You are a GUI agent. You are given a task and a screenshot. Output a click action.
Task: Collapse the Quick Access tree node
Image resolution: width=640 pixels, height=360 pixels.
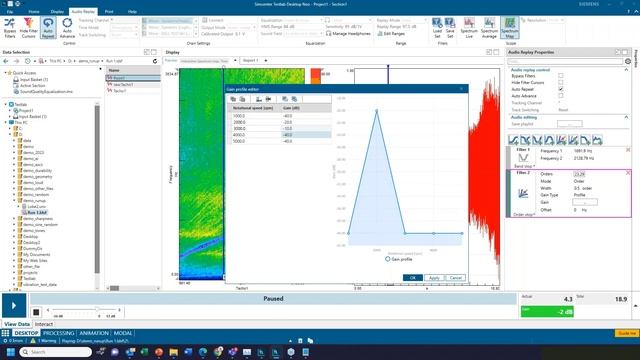click(6, 73)
